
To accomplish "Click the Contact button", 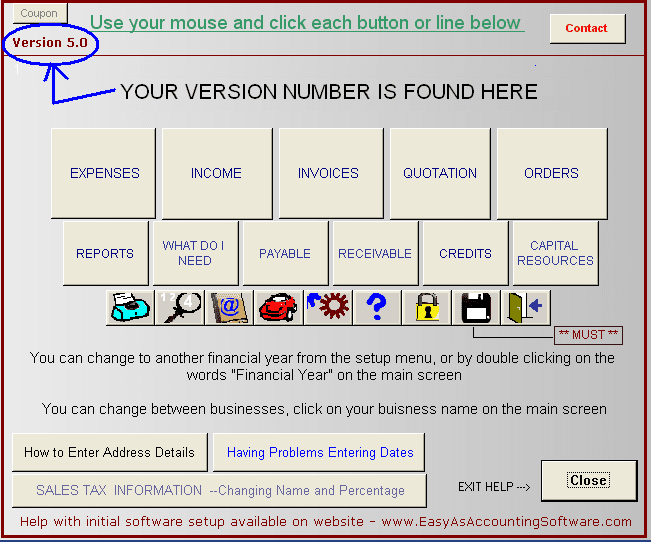I will [x=587, y=28].
